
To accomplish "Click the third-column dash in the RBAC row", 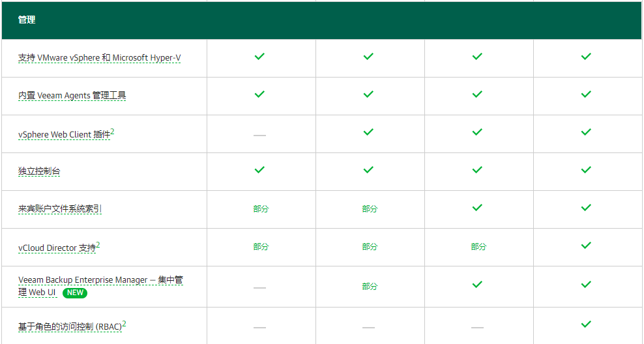I will tap(477, 328).
